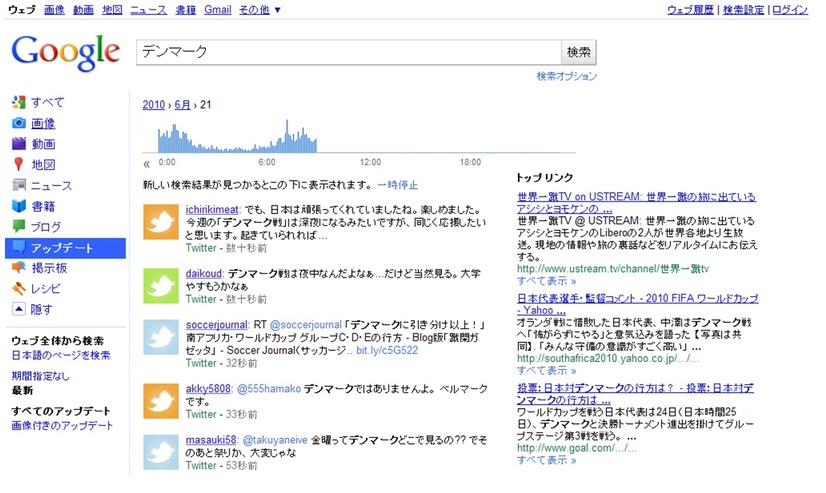
Task: Click the book icon for 書籍
Action: pyautogui.click(x=18, y=206)
